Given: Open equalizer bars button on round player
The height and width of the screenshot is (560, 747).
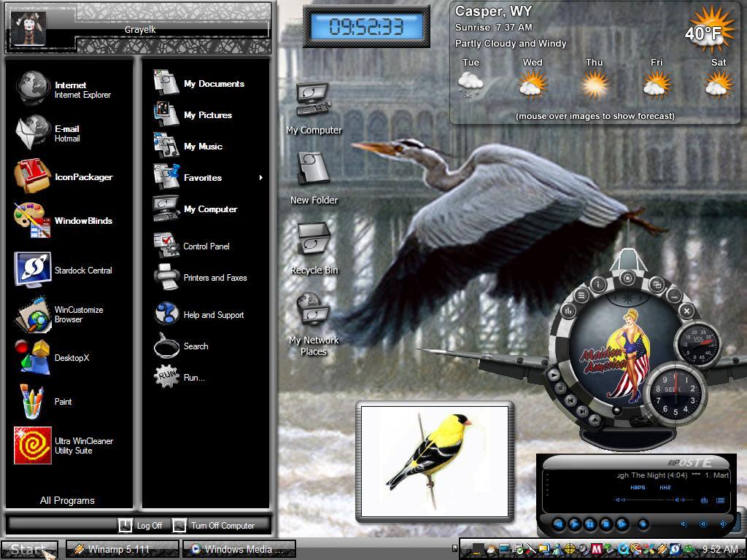Looking at the screenshot, I should click(568, 311).
